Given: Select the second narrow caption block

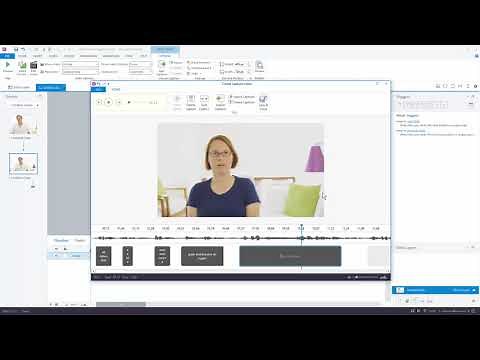Looking at the screenshot, I should 128,256.
